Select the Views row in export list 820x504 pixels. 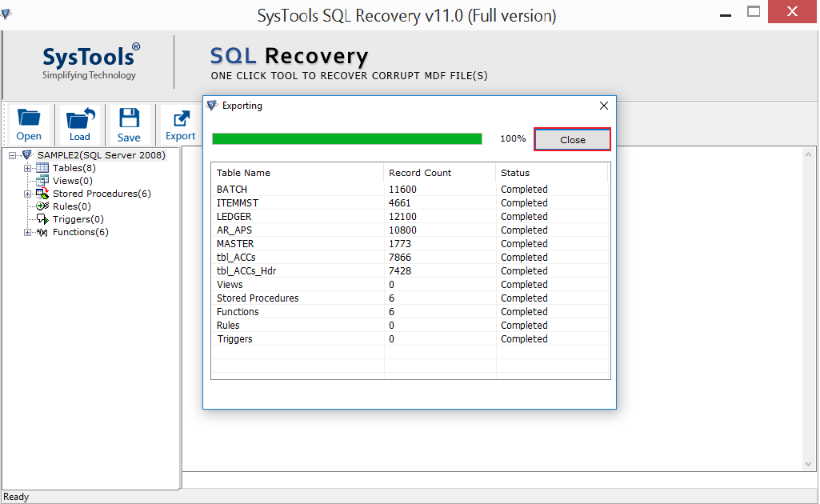pos(410,285)
